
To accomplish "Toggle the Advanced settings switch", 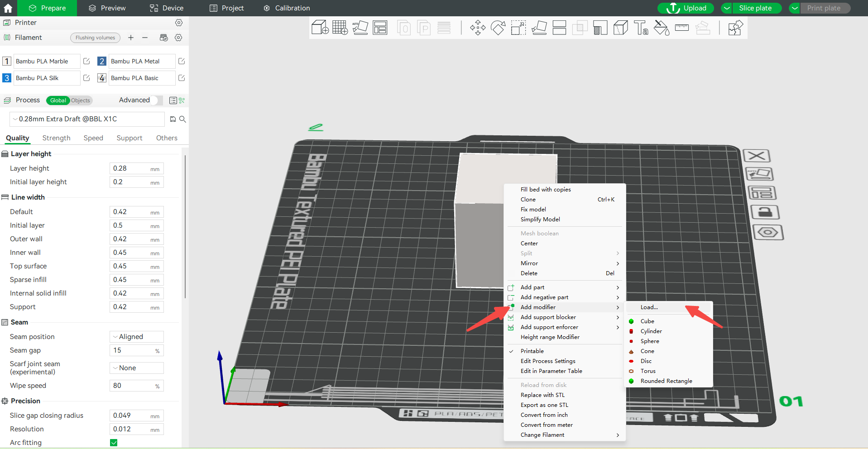I will tap(157, 100).
